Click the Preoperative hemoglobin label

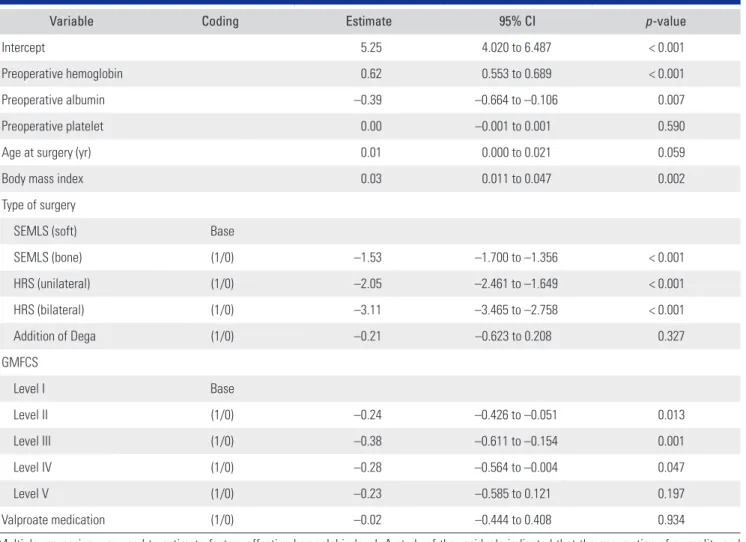point(62,74)
